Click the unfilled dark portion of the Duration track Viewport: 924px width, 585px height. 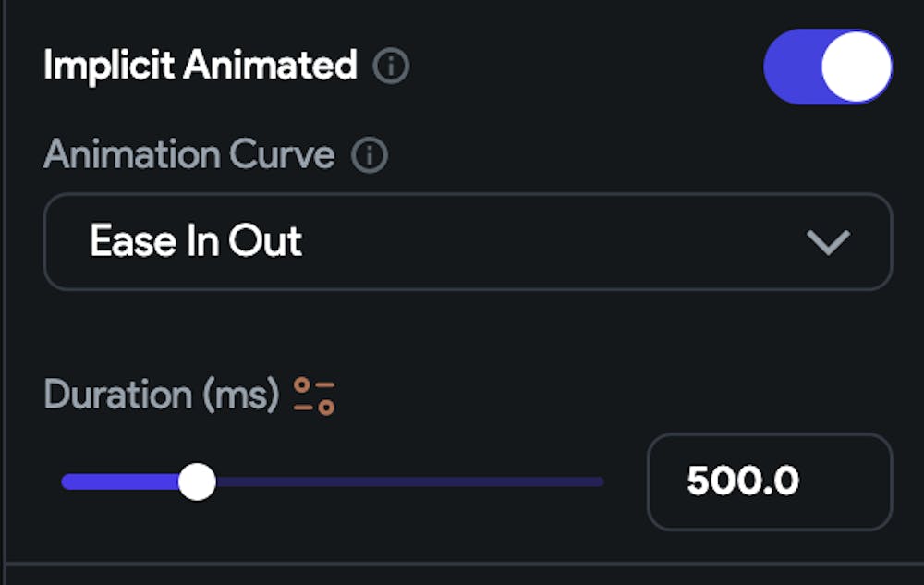(x=416, y=481)
